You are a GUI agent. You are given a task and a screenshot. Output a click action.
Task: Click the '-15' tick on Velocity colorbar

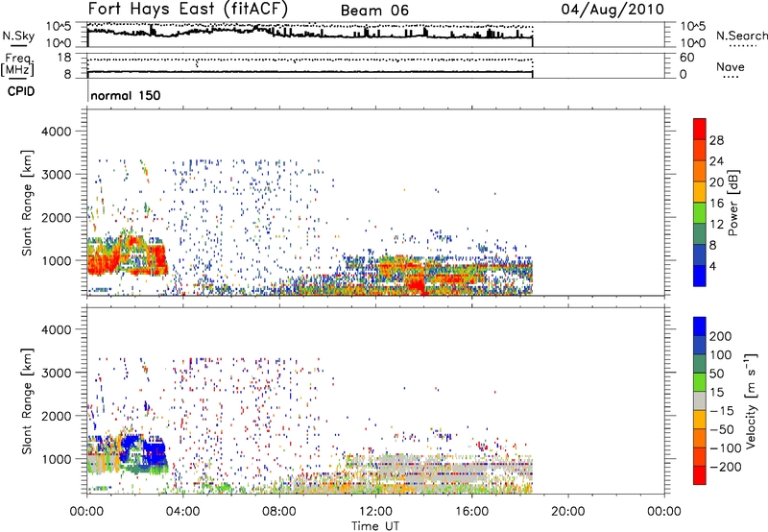(x=722, y=411)
